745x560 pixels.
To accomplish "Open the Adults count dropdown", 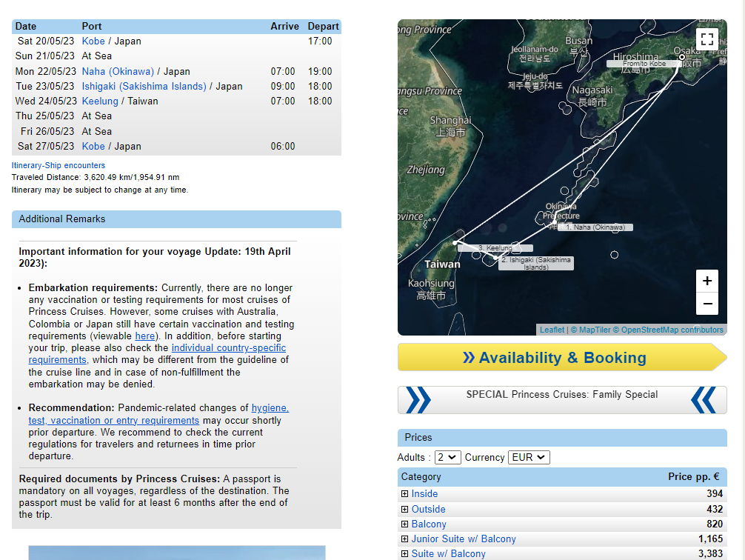I will click(447, 458).
